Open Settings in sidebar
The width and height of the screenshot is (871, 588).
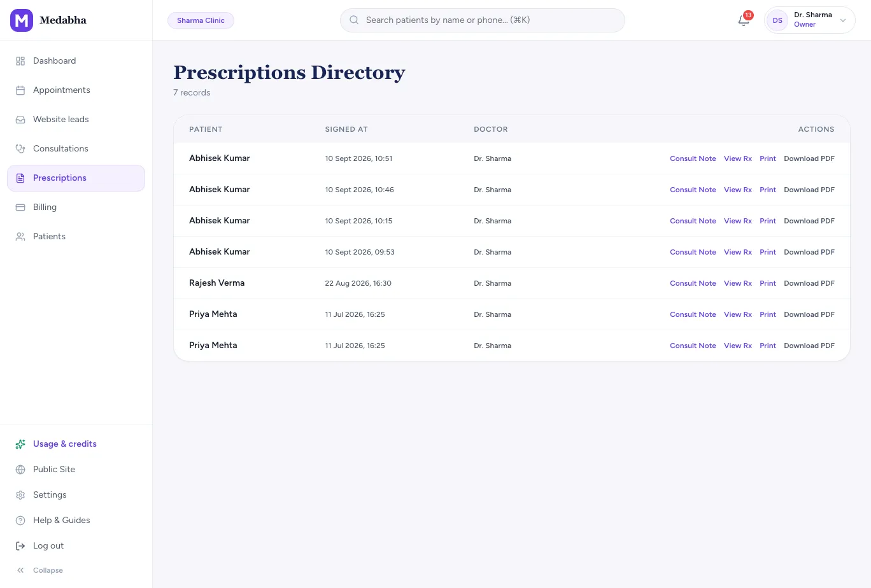pos(76,495)
